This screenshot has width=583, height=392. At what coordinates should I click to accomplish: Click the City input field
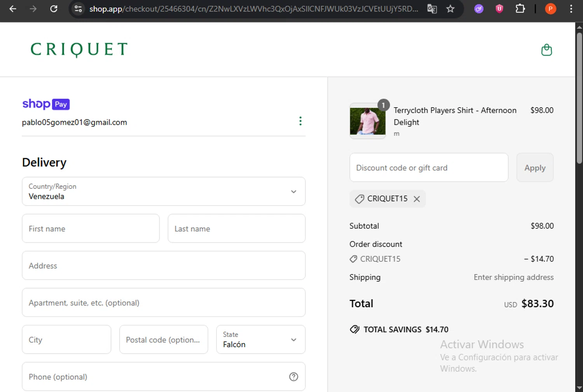[x=66, y=340]
